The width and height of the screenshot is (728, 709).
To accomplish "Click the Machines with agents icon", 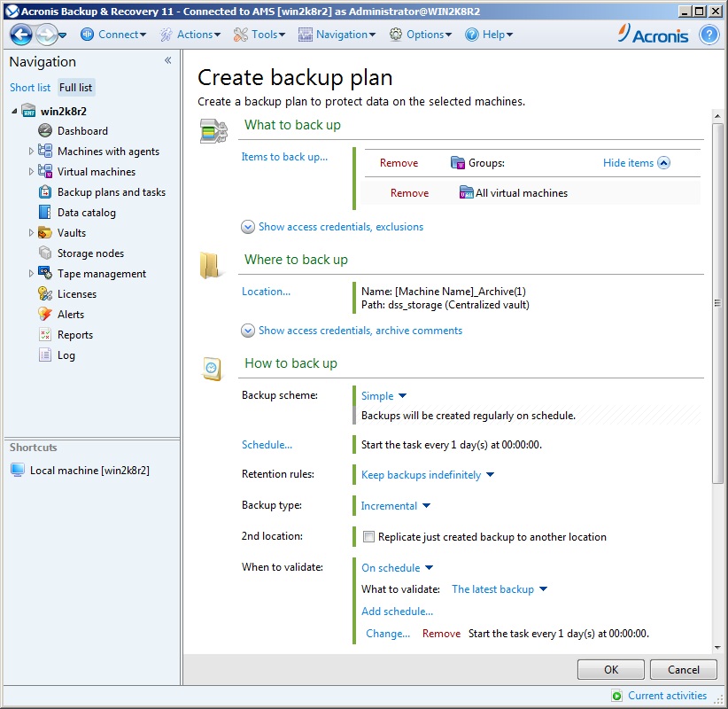I will (45, 151).
